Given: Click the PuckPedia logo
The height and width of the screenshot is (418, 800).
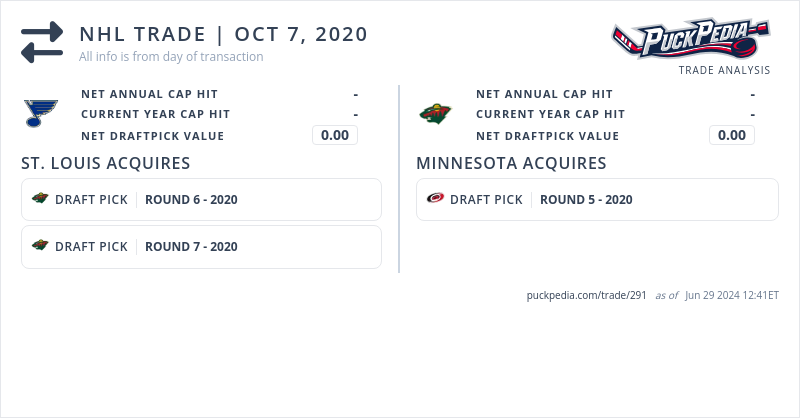Looking at the screenshot, I should tap(690, 39).
